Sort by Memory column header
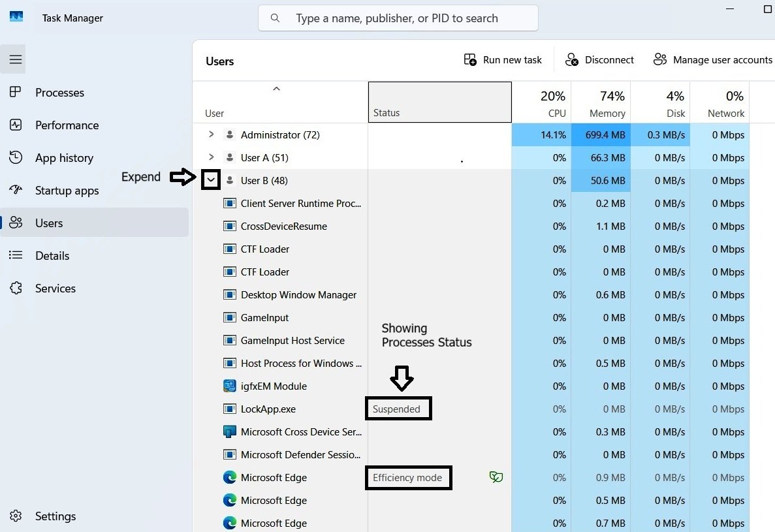The height and width of the screenshot is (532, 775). click(x=601, y=102)
